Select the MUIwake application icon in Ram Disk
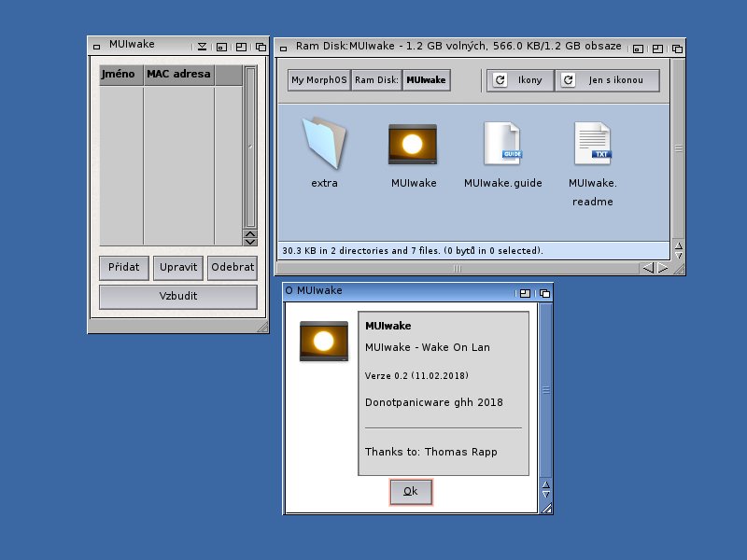 [x=414, y=145]
